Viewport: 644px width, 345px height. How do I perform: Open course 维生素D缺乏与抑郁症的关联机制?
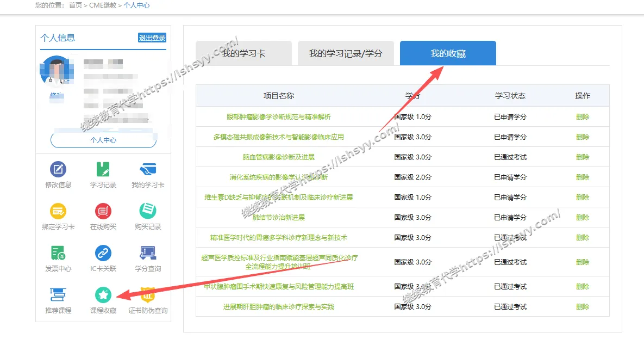click(x=278, y=198)
